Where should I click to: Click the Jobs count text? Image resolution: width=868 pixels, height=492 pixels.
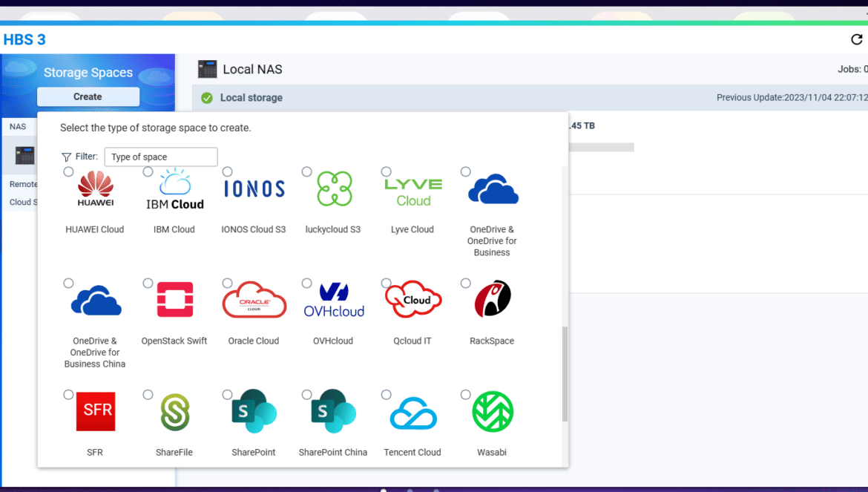(x=852, y=70)
